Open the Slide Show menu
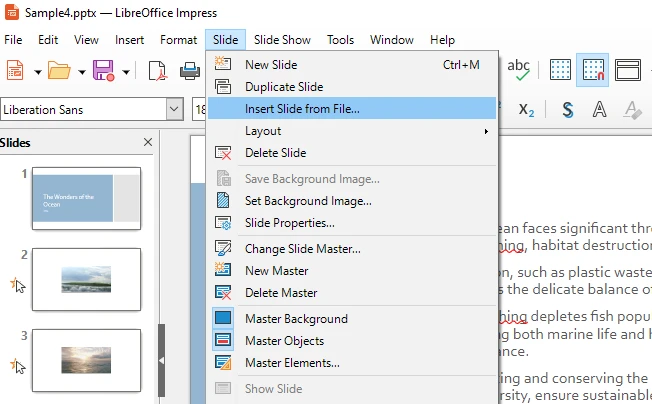The height and width of the screenshot is (404, 652). tap(282, 40)
